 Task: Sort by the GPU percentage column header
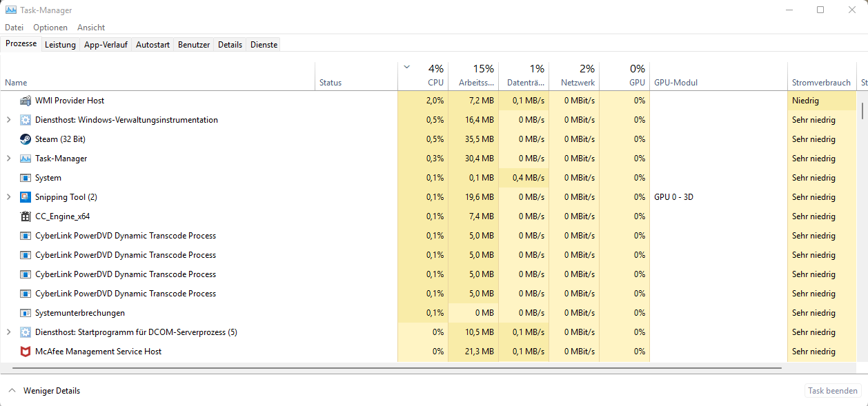click(624, 76)
